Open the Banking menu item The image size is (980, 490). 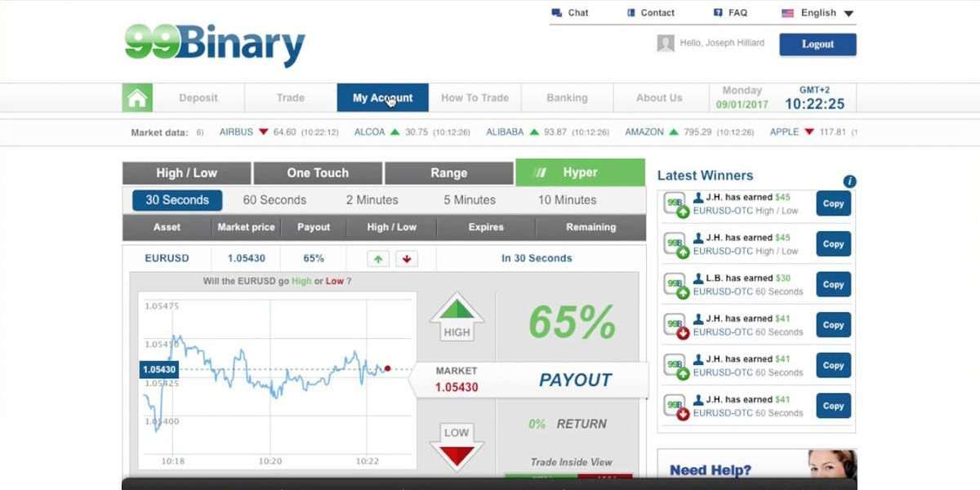(x=567, y=98)
